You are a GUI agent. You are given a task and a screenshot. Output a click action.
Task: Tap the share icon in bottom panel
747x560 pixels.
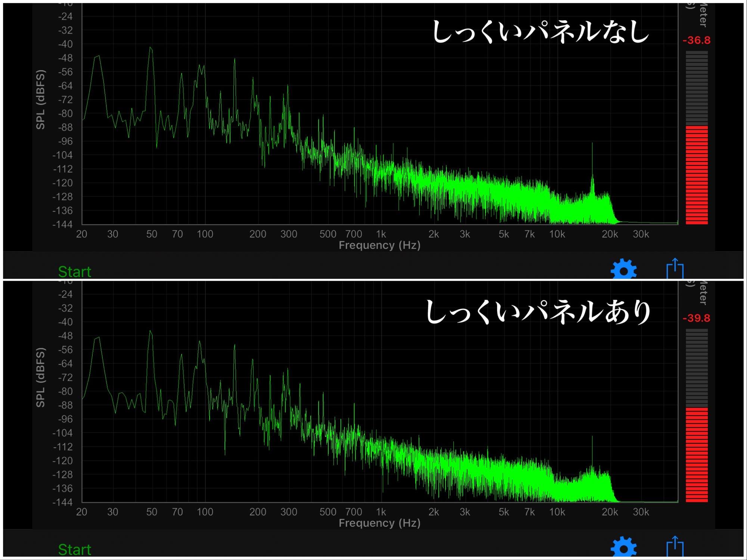675,546
